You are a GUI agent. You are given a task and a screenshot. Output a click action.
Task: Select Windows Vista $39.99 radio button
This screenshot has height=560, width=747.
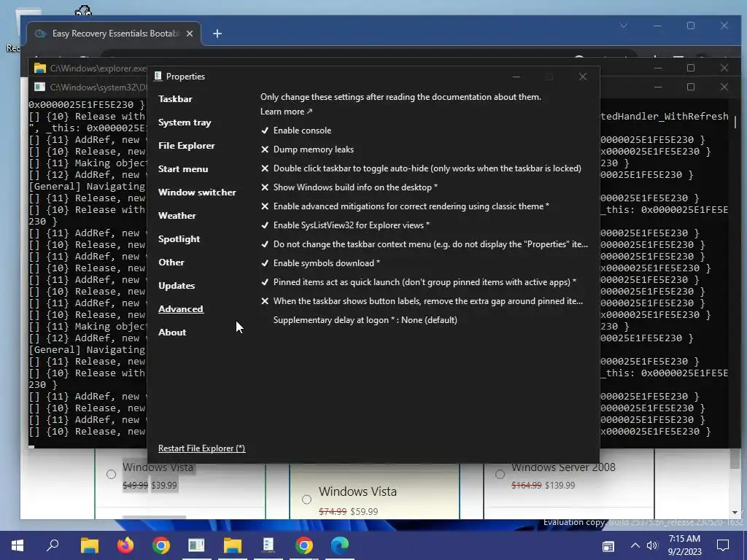[x=111, y=474]
